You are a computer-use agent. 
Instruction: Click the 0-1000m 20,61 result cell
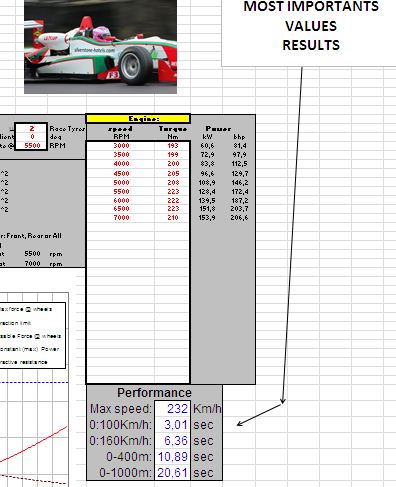(172, 473)
